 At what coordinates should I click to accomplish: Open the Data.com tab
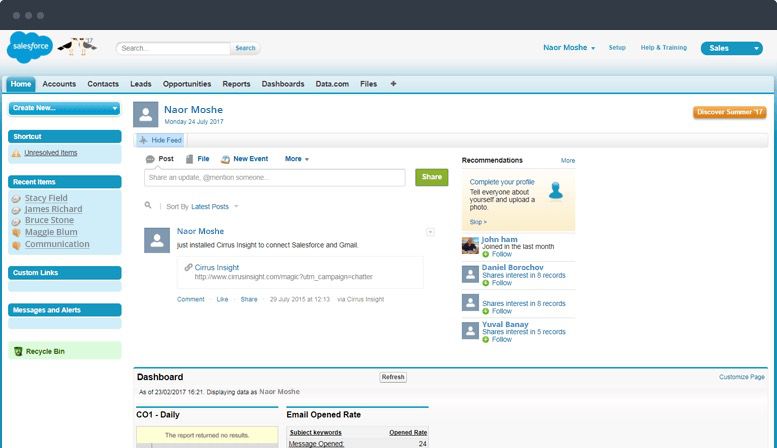tap(332, 84)
